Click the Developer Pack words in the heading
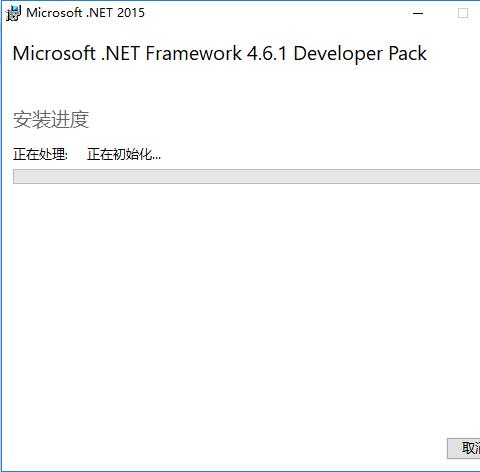This screenshot has height=472, width=480. coord(360,54)
